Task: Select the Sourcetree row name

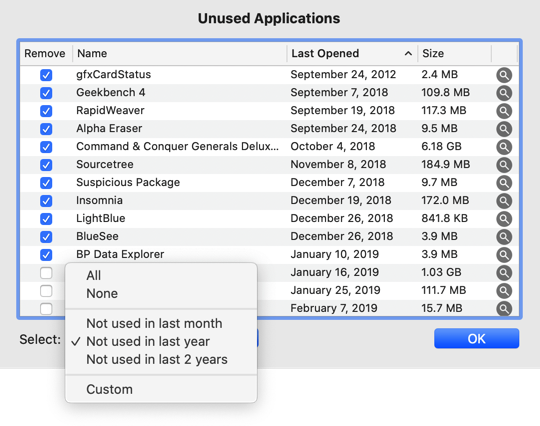Action: pyautogui.click(x=105, y=164)
